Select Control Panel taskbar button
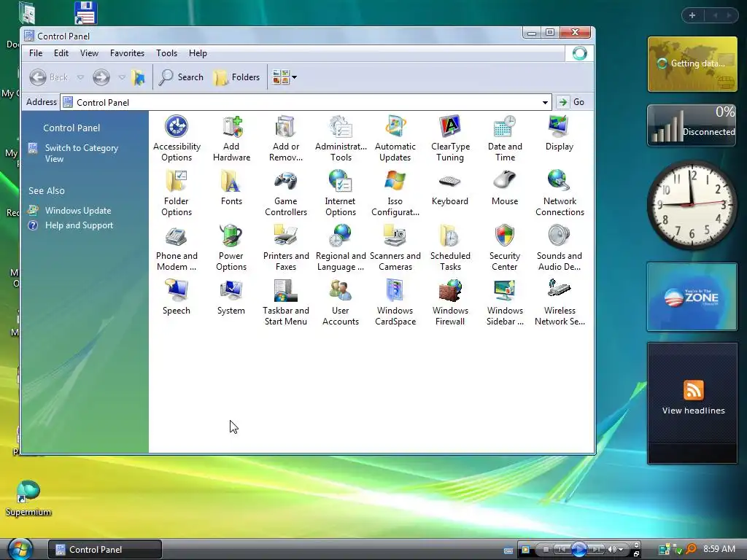The height and width of the screenshot is (560, 747). 105,550
